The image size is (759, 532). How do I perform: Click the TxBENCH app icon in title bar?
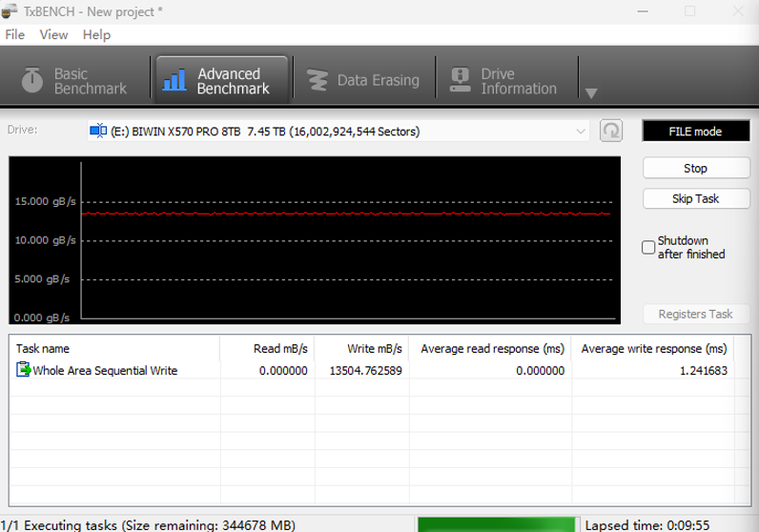tap(10, 10)
